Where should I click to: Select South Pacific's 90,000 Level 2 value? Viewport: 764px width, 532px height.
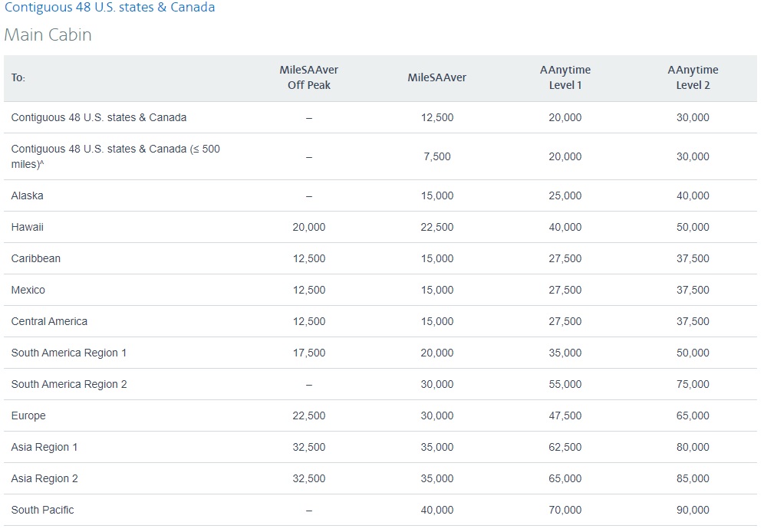click(693, 510)
